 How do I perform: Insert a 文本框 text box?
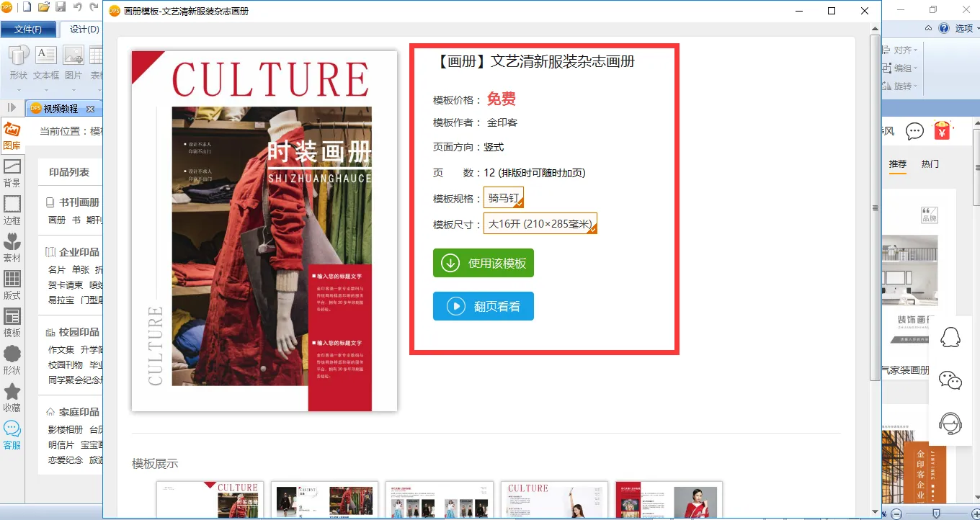click(x=46, y=63)
